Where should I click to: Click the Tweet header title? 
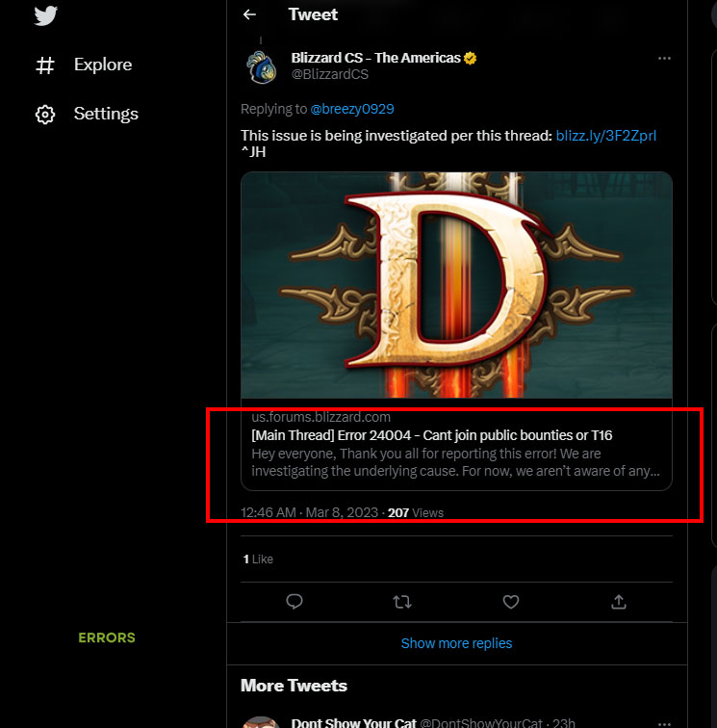[x=313, y=14]
